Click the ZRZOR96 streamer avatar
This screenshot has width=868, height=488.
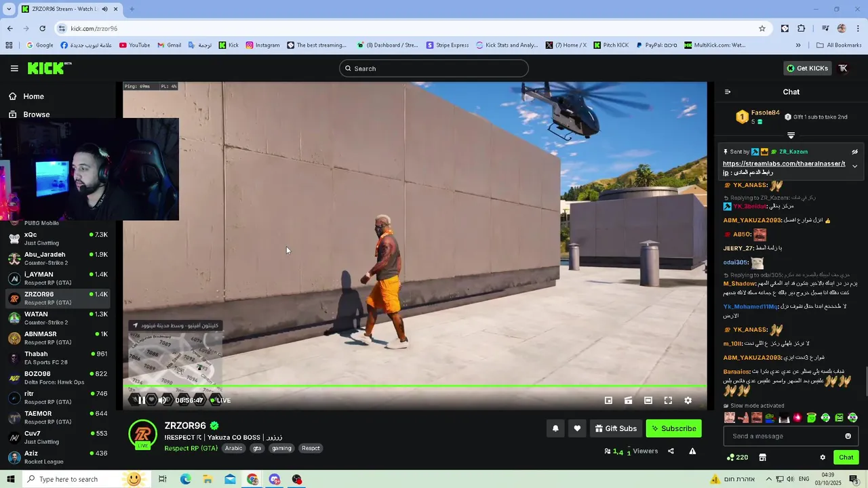pos(142,434)
